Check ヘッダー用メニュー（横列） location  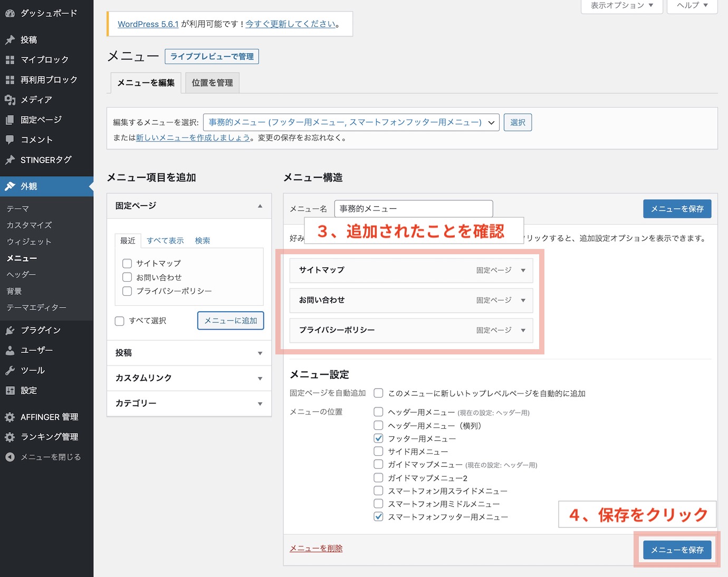[378, 425]
